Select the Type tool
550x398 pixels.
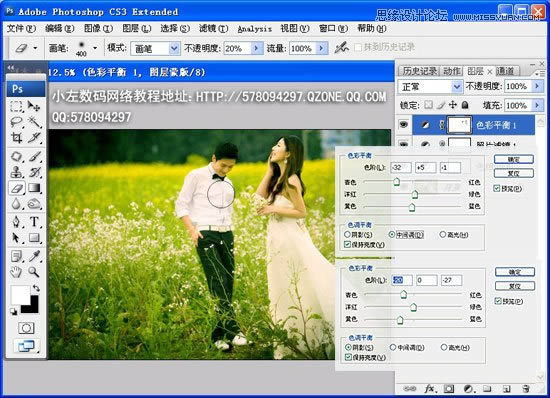(x=34, y=222)
